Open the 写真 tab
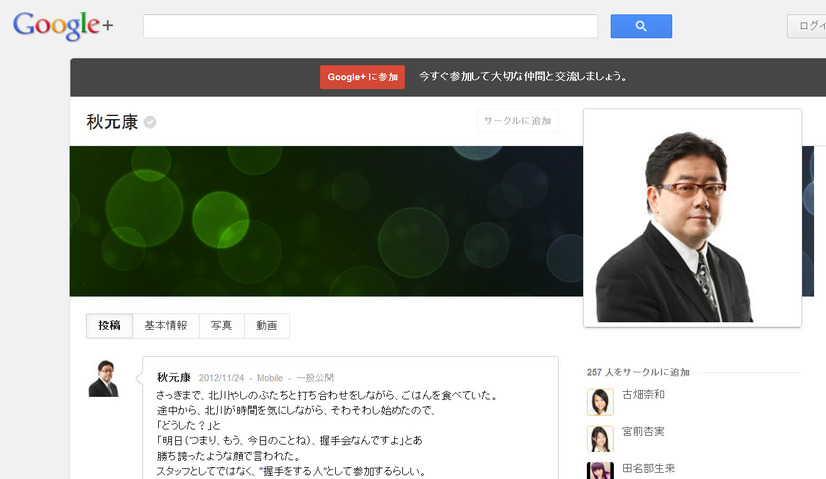 (221, 326)
